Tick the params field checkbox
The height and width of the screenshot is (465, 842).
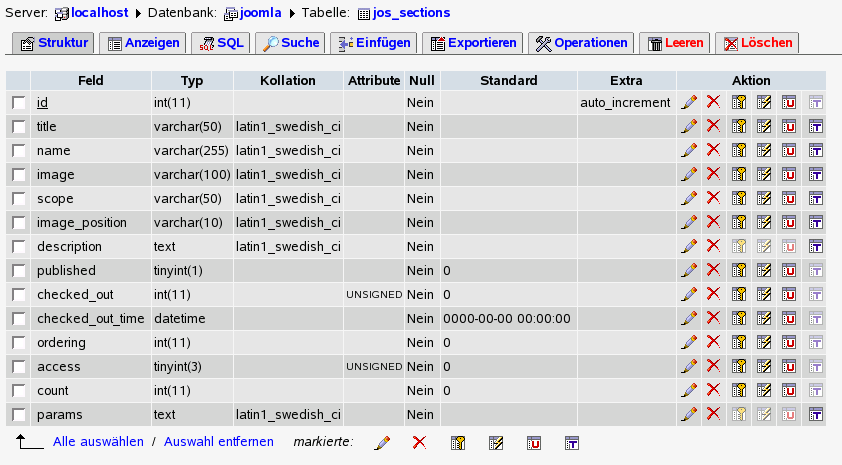19,415
